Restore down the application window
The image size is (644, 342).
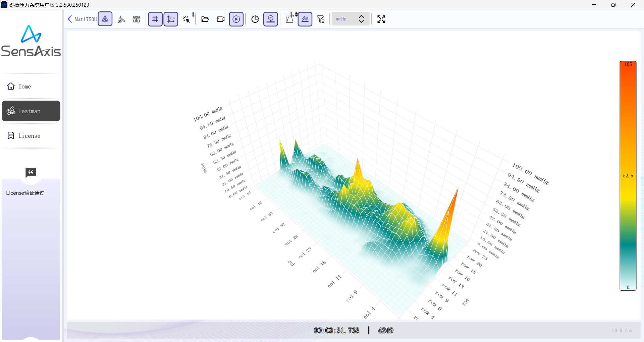coord(613,5)
